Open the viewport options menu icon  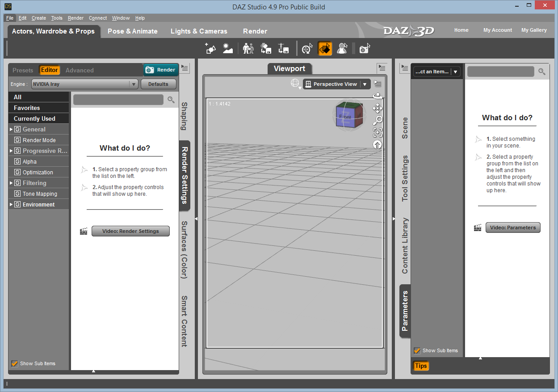pos(378,84)
